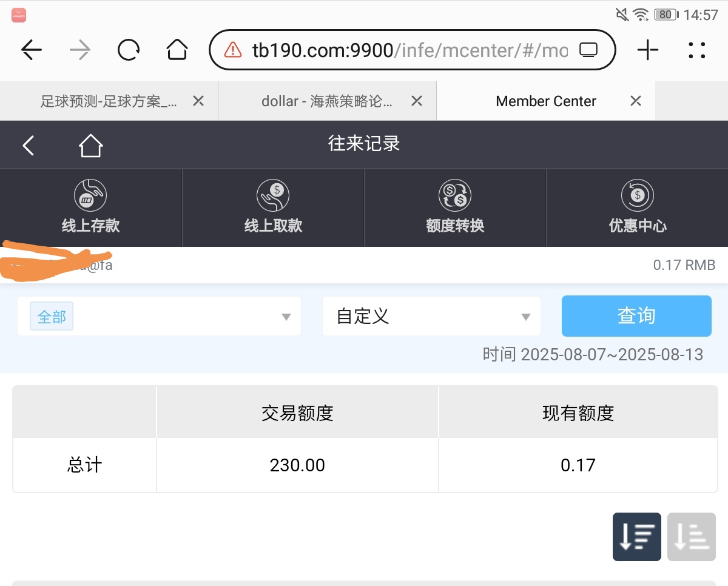Click the 查询 search button
The width and height of the screenshot is (728, 586).
click(636, 316)
